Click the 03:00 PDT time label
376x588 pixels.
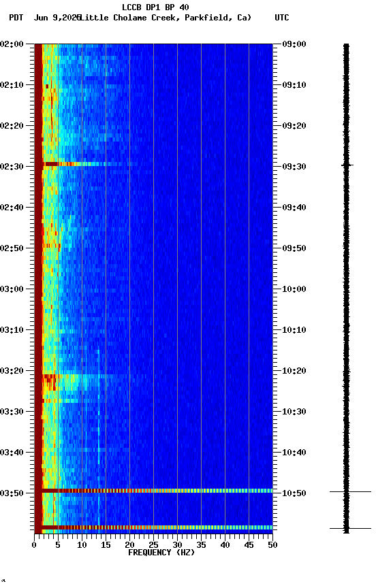coord(12,289)
